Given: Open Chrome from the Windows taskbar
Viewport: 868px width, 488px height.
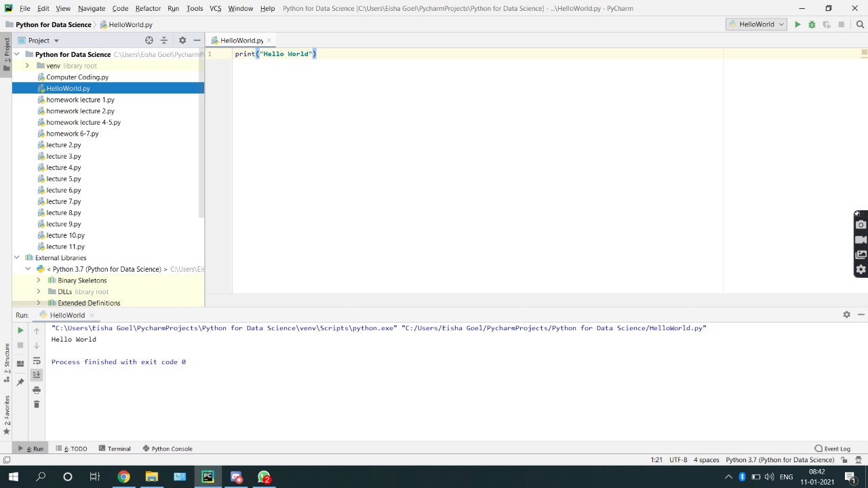Looking at the screenshot, I should click(x=123, y=476).
